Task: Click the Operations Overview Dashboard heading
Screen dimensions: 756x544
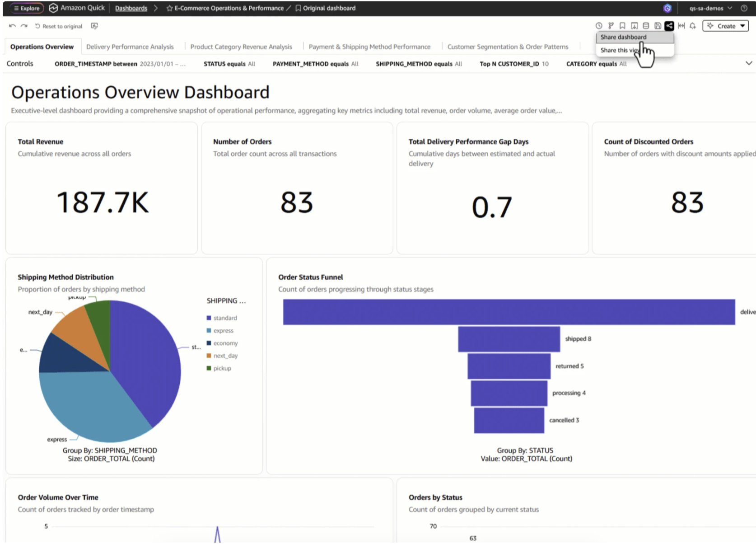Action: [140, 92]
